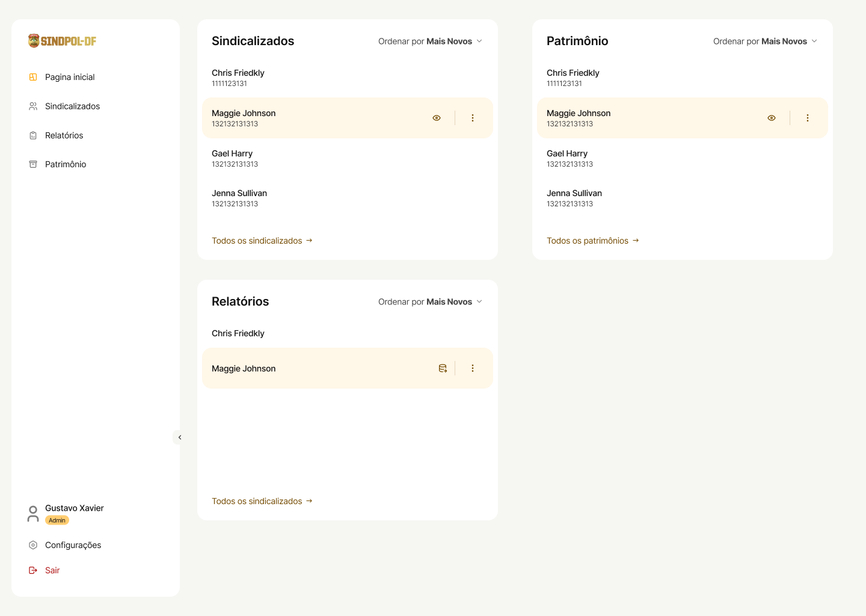The image size is (866, 616).
Task: View Maggie Johnson via eye icon in Sindicalizados
Action: 437,118
